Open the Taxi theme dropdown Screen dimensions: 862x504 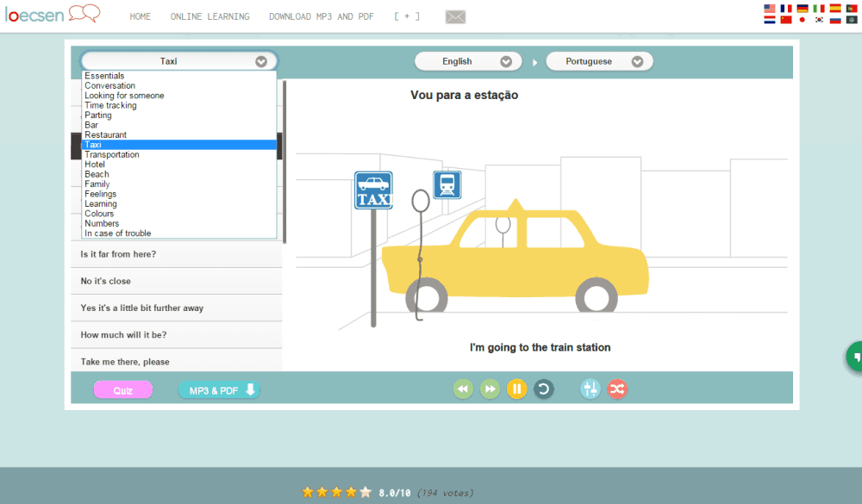(179, 61)
